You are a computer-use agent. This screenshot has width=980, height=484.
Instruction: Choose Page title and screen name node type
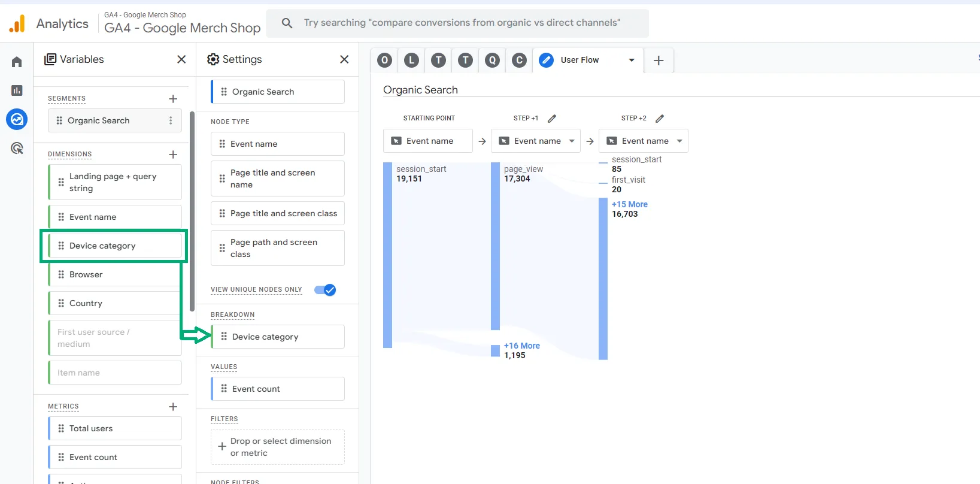pos(278,179)
